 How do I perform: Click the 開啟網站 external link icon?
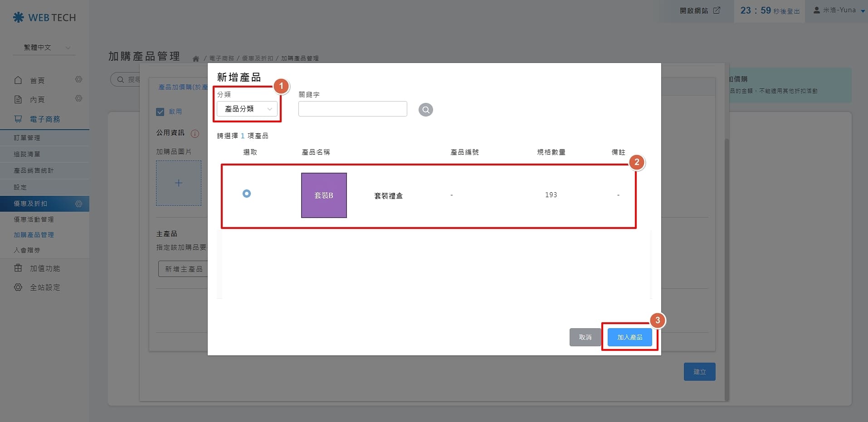(717, 10)
